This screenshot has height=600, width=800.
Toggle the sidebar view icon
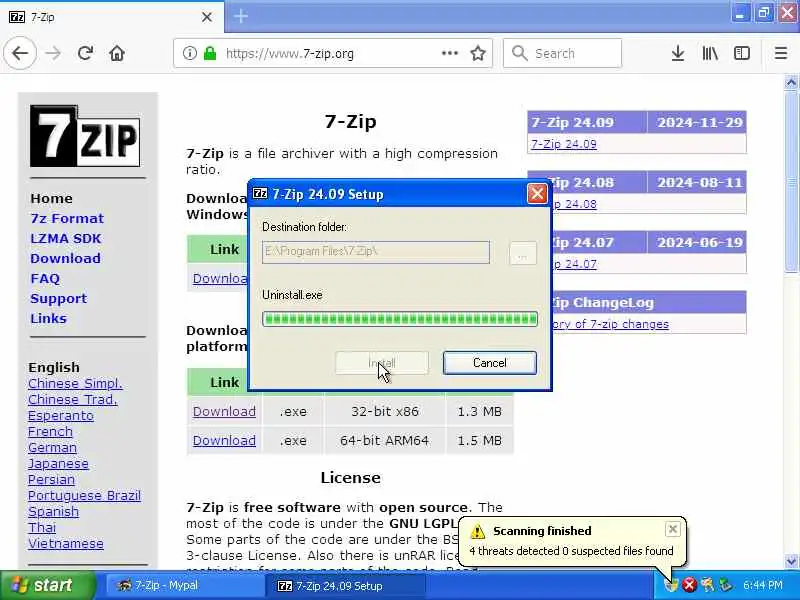pos(742,53)
